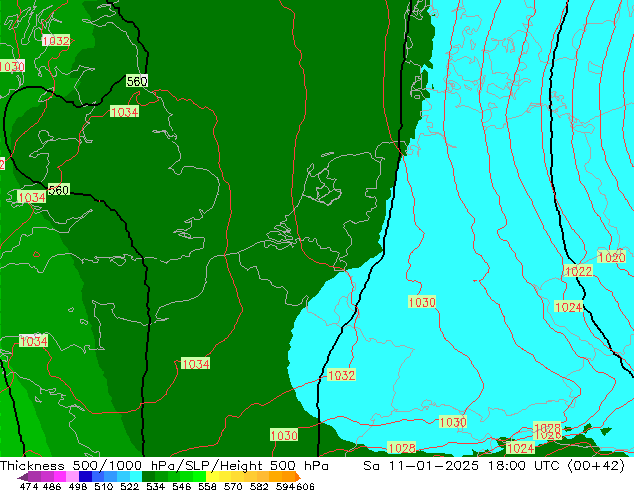Click the '486' legend scale value
634x490 pixels.
pyautogui.click(x=52, y=486)
